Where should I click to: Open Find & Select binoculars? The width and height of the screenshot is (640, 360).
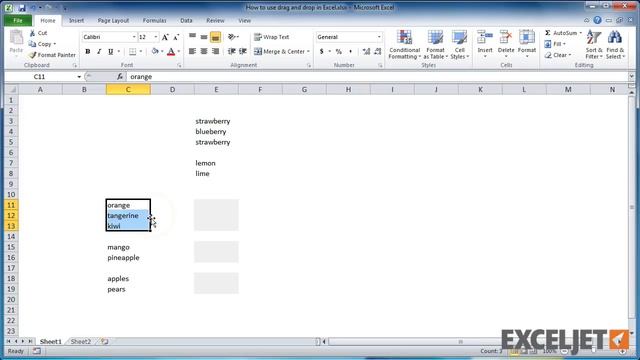[615, 44]
